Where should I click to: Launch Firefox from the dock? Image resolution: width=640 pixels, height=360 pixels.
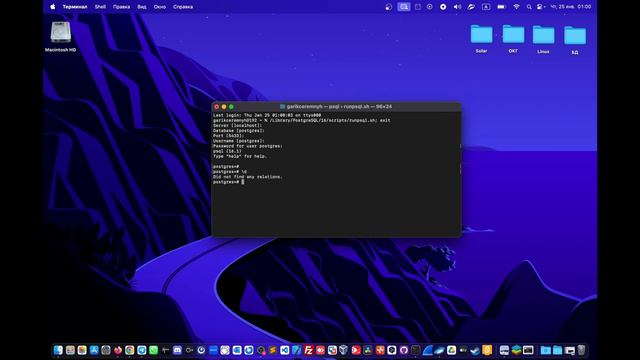[118, 350]
